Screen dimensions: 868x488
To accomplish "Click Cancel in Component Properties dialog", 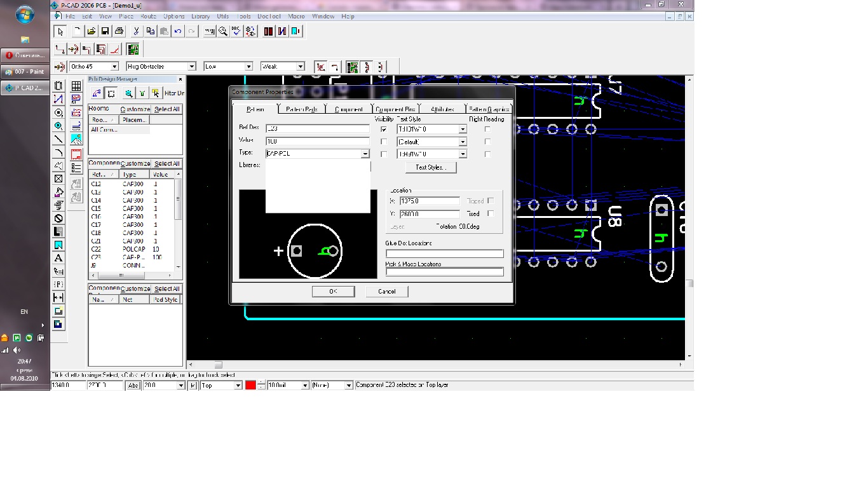I will click(386, 291).
